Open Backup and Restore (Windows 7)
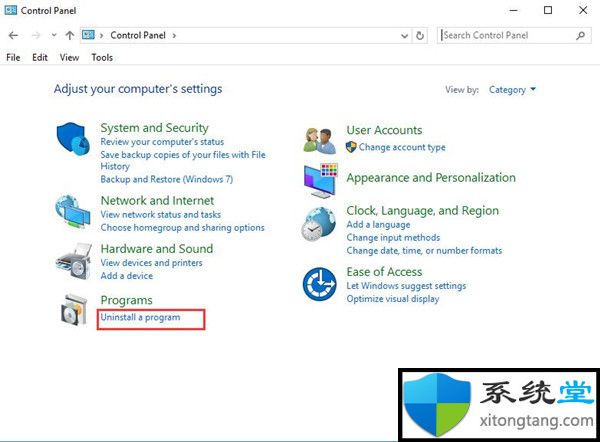Image resolution: width=600 pixels, height=442 pixels. [x=166, y=179]
